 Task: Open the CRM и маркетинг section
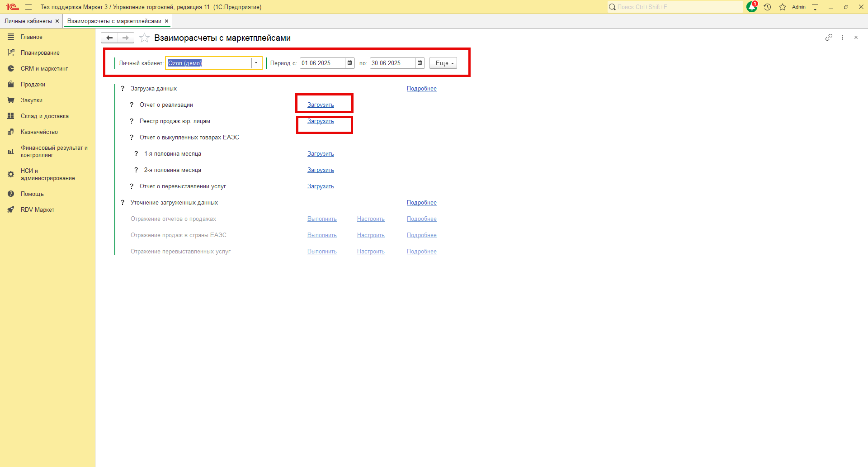tap(47, 69)
